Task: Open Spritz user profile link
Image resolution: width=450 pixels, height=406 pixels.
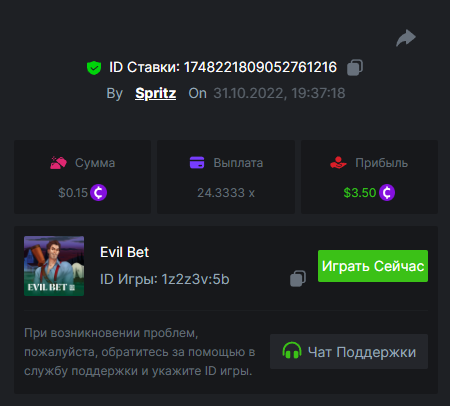Action: coord(155,93)
